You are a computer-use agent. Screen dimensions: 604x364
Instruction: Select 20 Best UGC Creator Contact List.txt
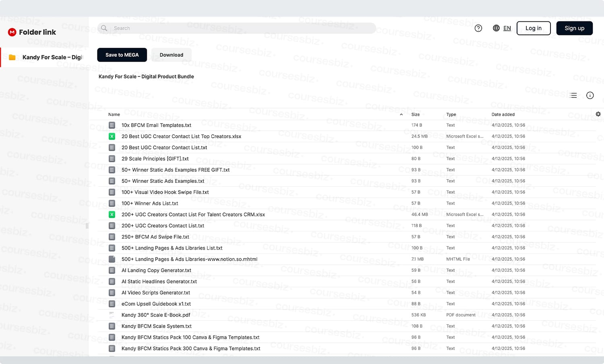[x=164, y=147]
